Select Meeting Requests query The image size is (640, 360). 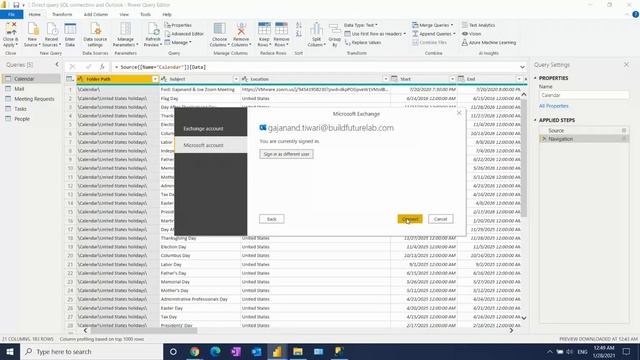(31, 99)
